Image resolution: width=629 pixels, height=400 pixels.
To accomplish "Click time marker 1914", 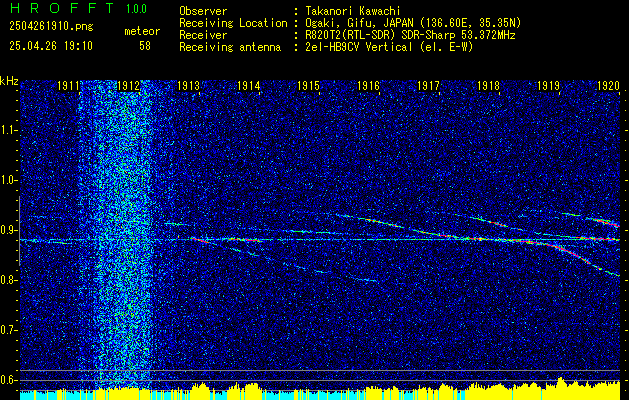I will (248, 85).
